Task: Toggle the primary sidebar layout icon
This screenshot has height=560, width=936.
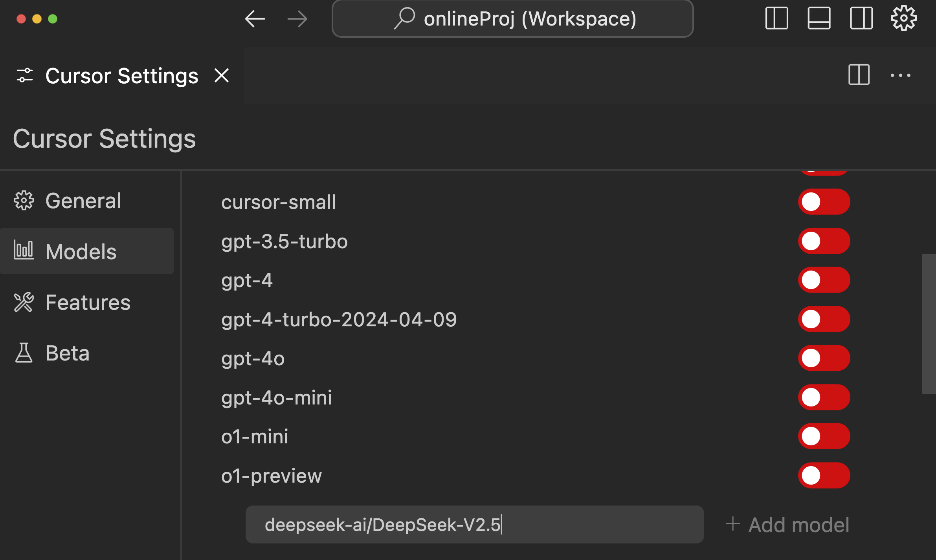Action: click(776, 18)
